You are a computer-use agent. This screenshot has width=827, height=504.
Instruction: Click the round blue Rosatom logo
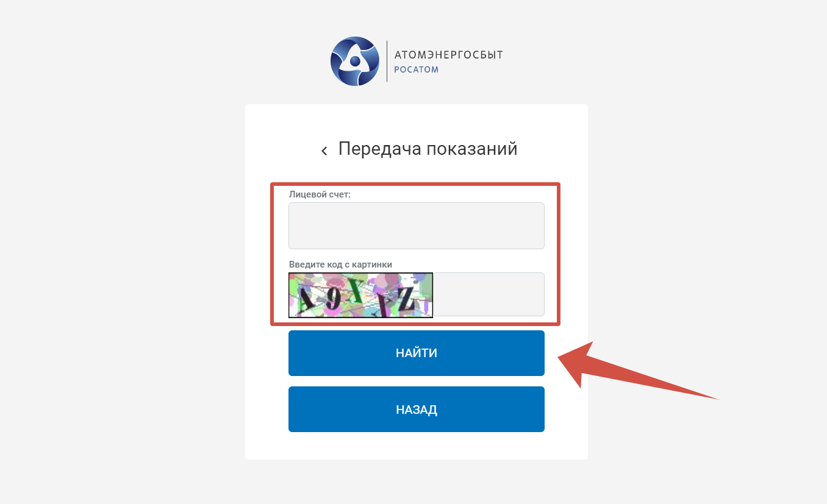pos(355,61)
